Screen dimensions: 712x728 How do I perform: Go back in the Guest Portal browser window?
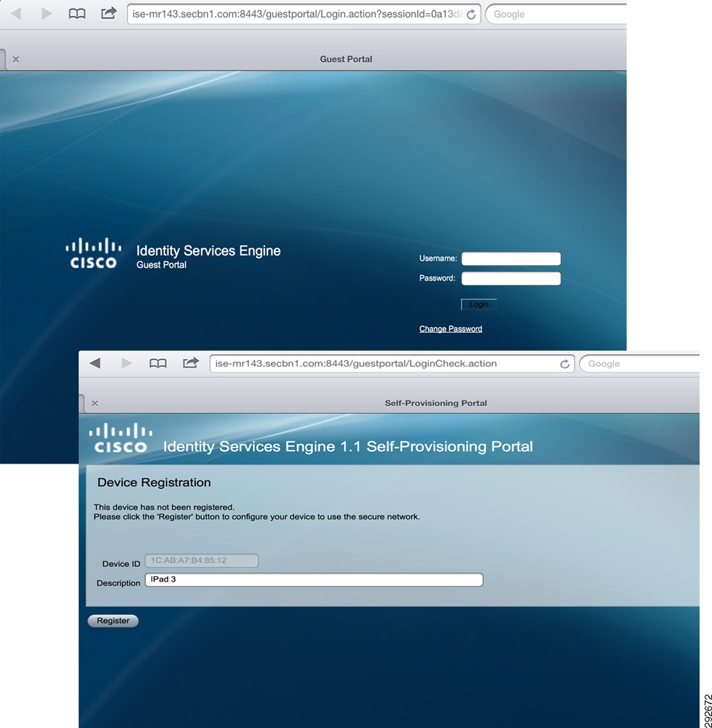pyautogui.click(x=16, y=14)
